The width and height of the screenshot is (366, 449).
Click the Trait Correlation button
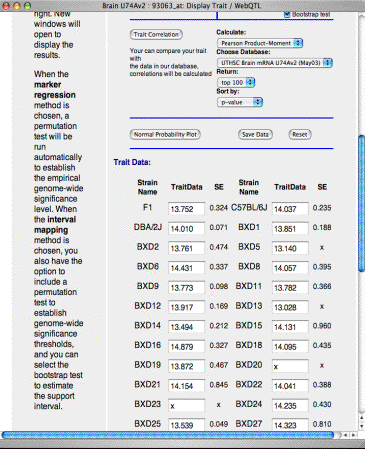[156, 34]
